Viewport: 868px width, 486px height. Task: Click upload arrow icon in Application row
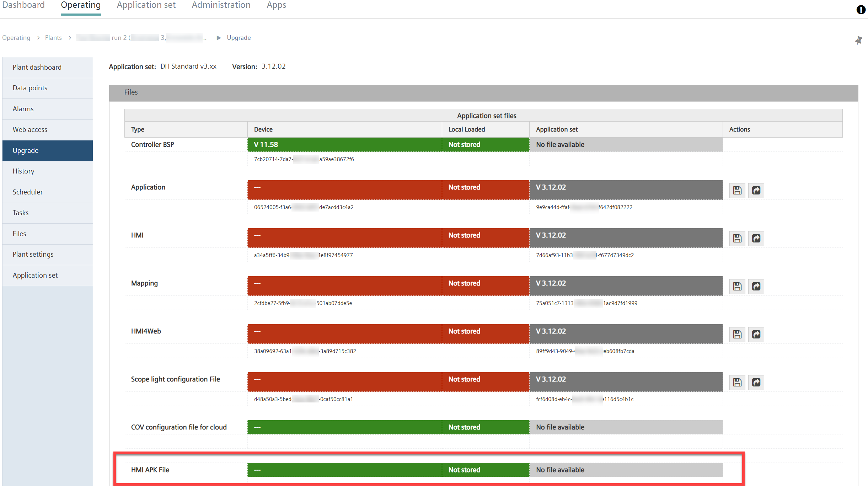(756, 191)
